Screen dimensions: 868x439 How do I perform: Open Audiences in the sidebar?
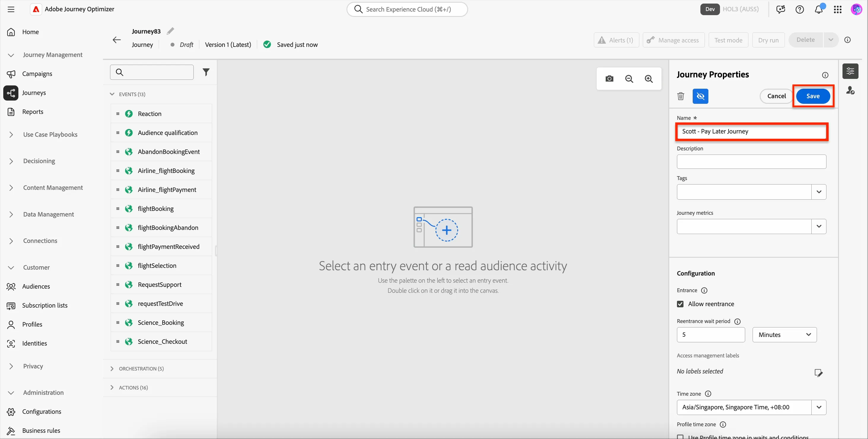pyautogui.click(x=36, y=286)
